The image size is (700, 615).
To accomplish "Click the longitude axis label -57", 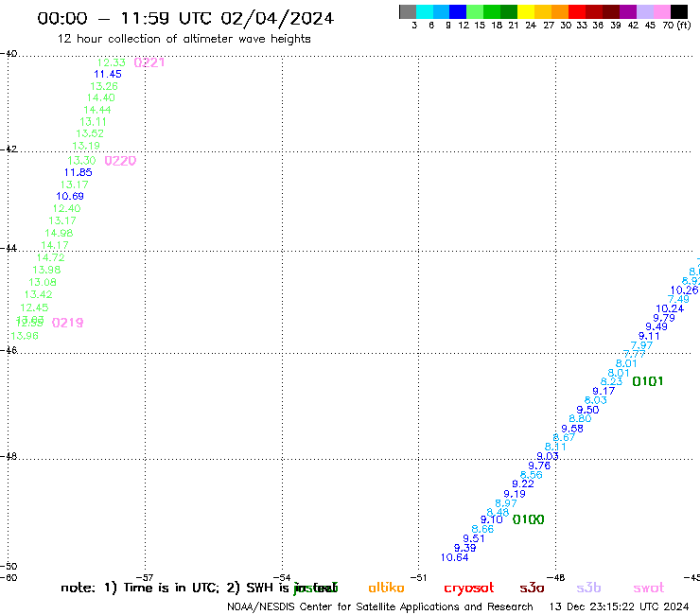I will (x=145, y=577).
